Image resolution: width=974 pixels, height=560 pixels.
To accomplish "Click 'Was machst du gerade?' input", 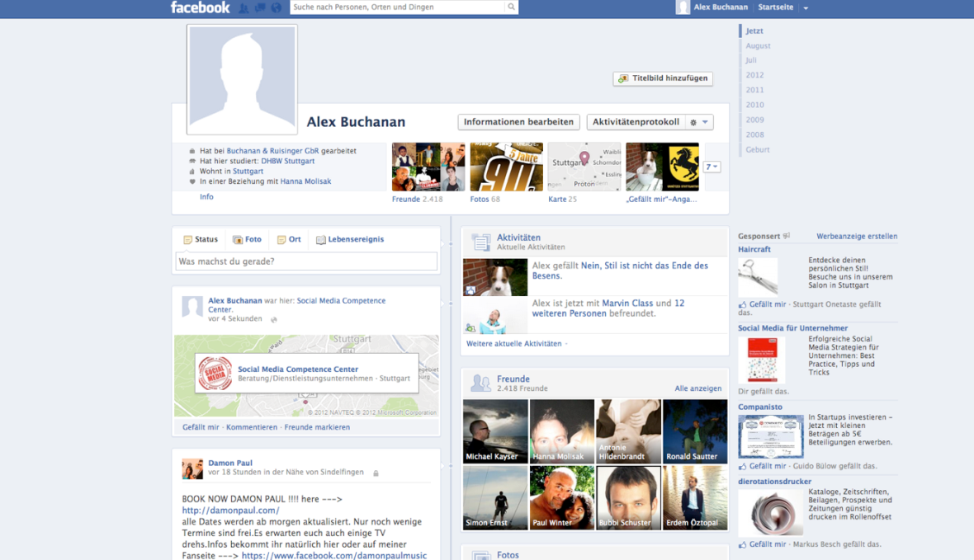I will pos(306,261).
